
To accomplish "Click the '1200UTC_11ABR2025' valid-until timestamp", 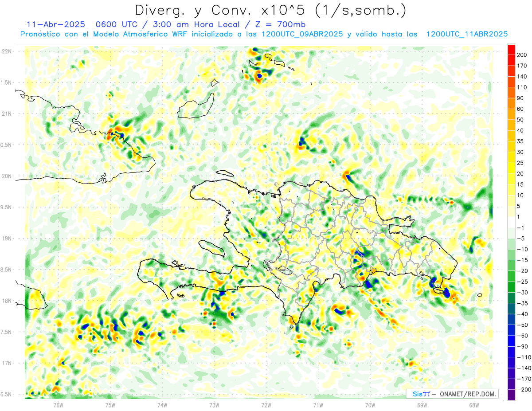I will click(466, 34).
